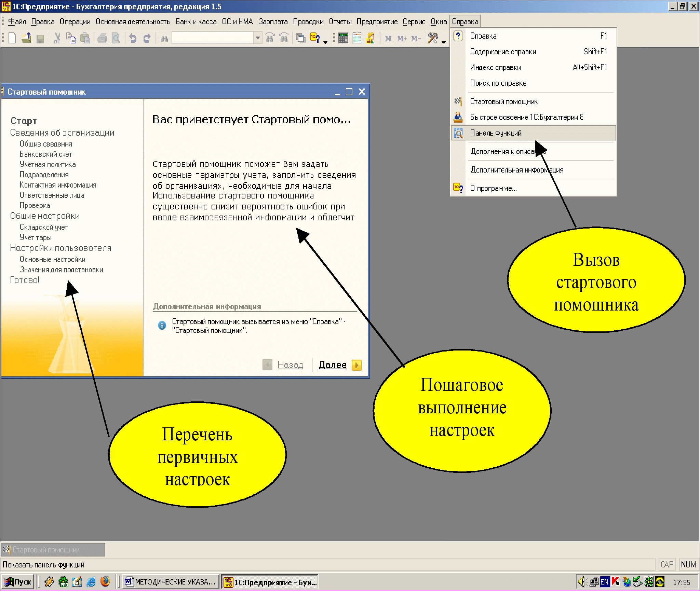The height and width of the screenshot is (591, 700).
Task: Open the Зарплата menu
Action: pyautogui.click(x=273, y=22)
